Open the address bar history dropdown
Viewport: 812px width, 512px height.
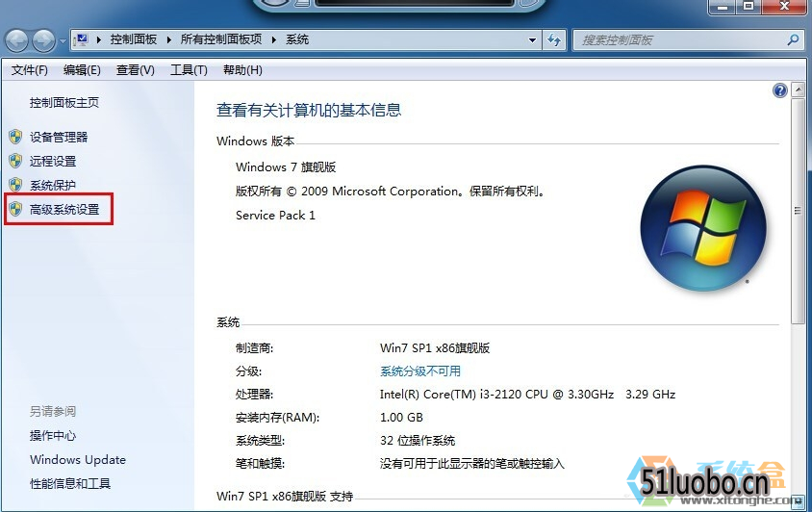[532, 39]
